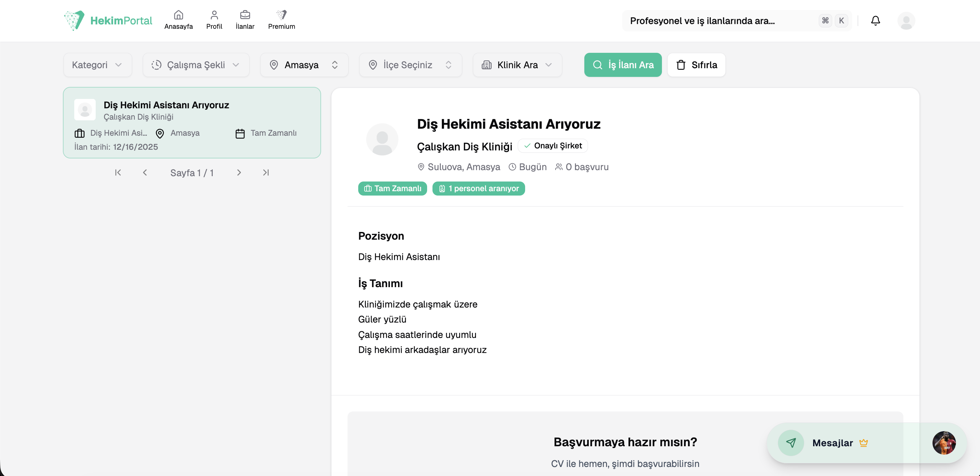The width and height of the screenshot is (980, 476).
Task: Click the Mesajlar paper plane icon
Action: point(791,443)
